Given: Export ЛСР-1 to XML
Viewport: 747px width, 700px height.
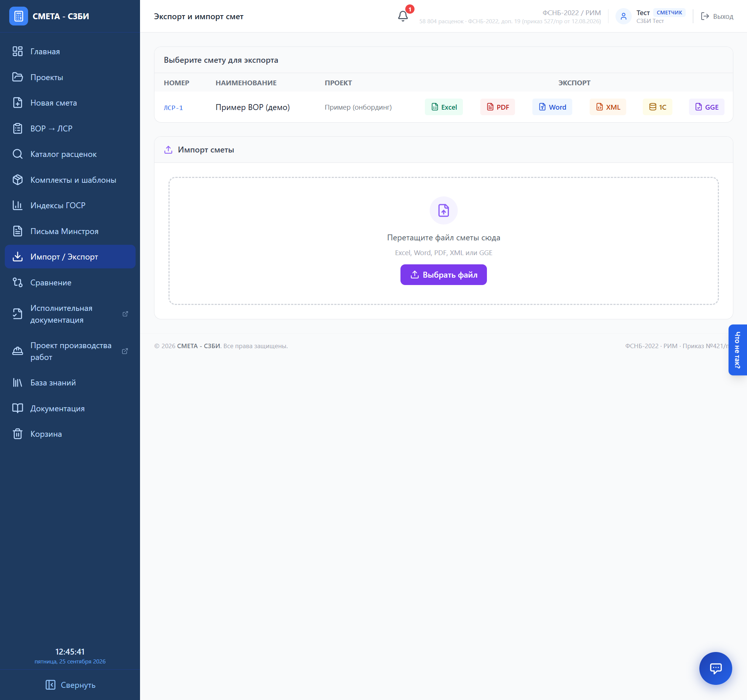Looking at the screenshot, I should (608, 107).
